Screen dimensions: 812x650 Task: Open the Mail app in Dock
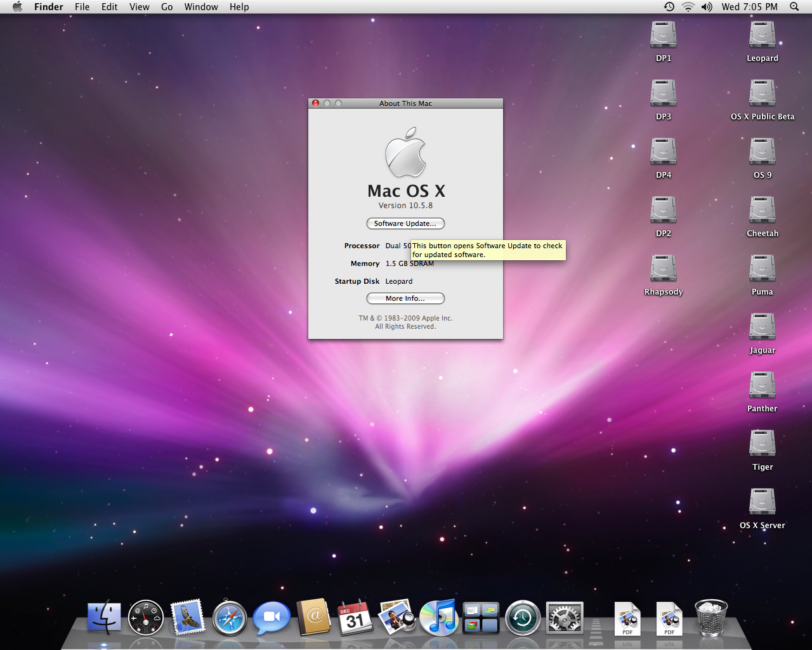pos(188,618)
